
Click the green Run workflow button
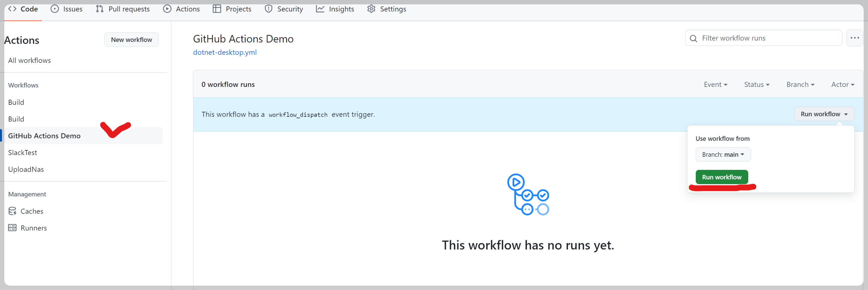coord(722,177)
